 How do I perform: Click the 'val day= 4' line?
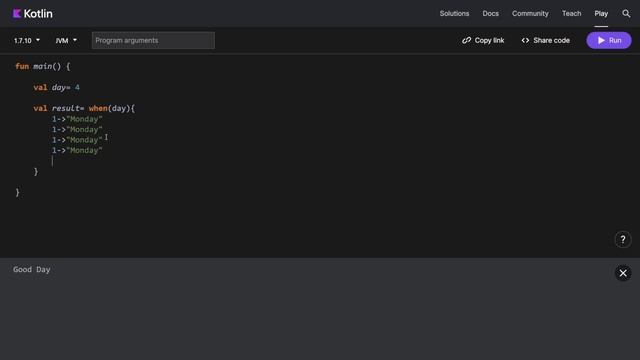(x=57, y=87)
